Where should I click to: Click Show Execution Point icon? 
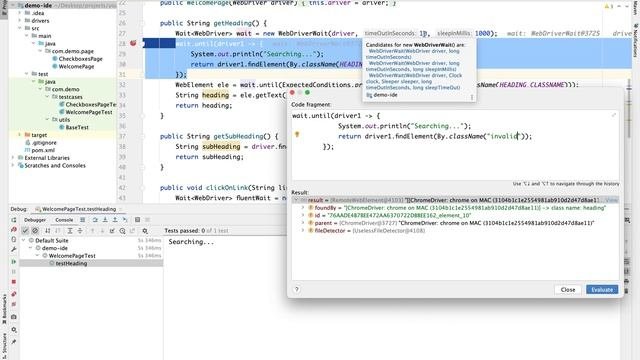(82, 220)
